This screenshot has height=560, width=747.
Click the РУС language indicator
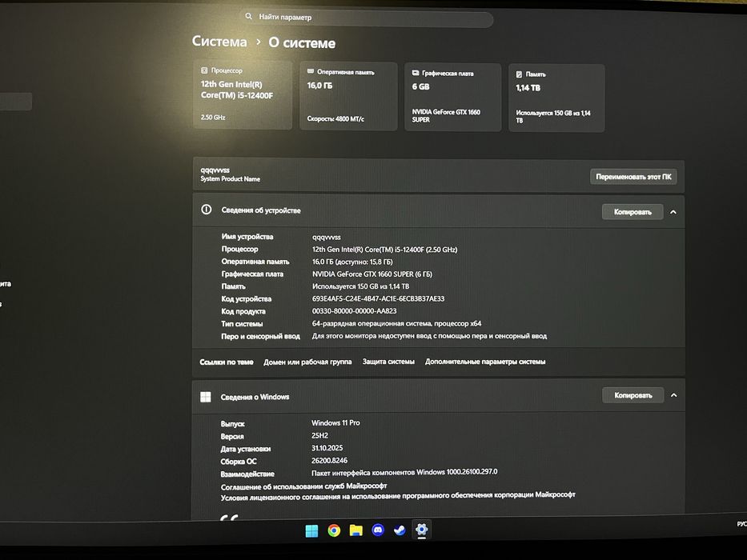click(x=741, y=524)
